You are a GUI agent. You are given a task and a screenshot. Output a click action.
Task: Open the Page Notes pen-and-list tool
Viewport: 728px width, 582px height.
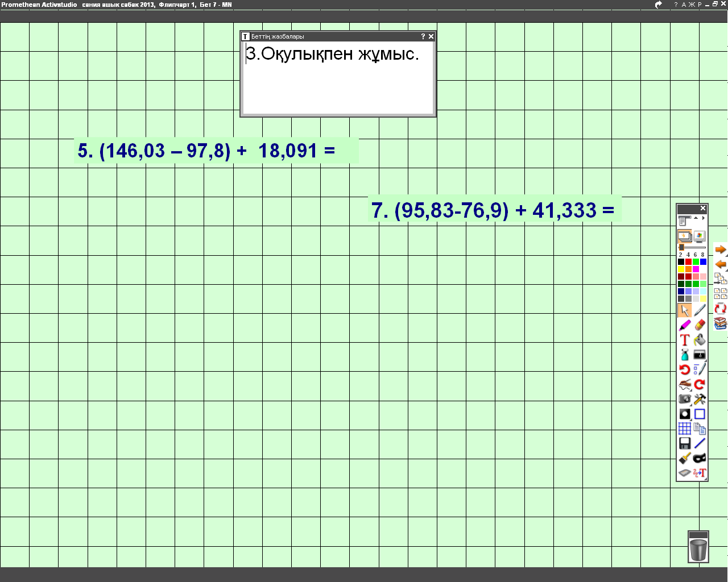tap(700, 369)
